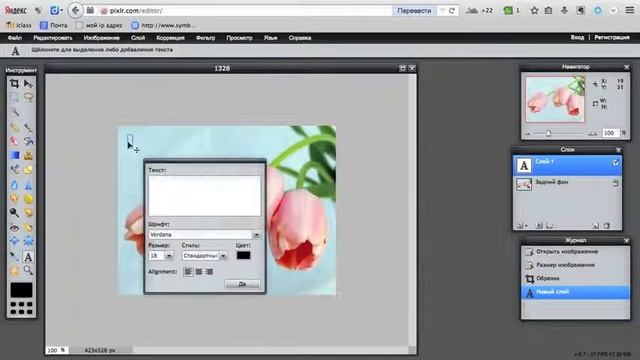Select the Brush tool

[x=28, y=127]
